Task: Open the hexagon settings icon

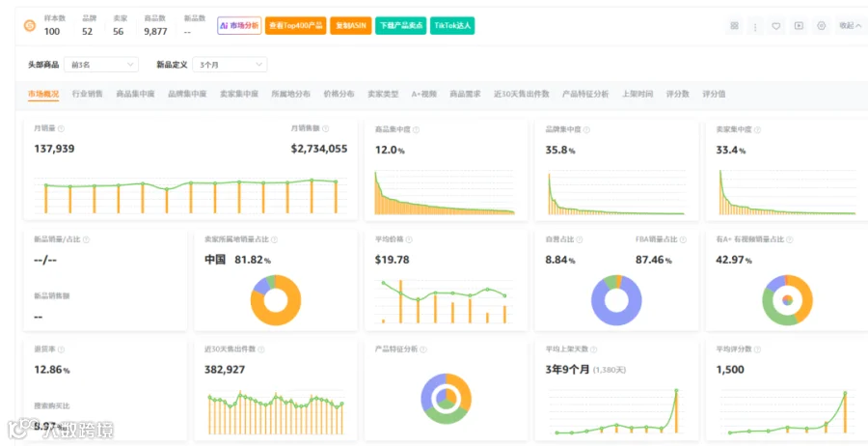Action: [x=822, y=25]
